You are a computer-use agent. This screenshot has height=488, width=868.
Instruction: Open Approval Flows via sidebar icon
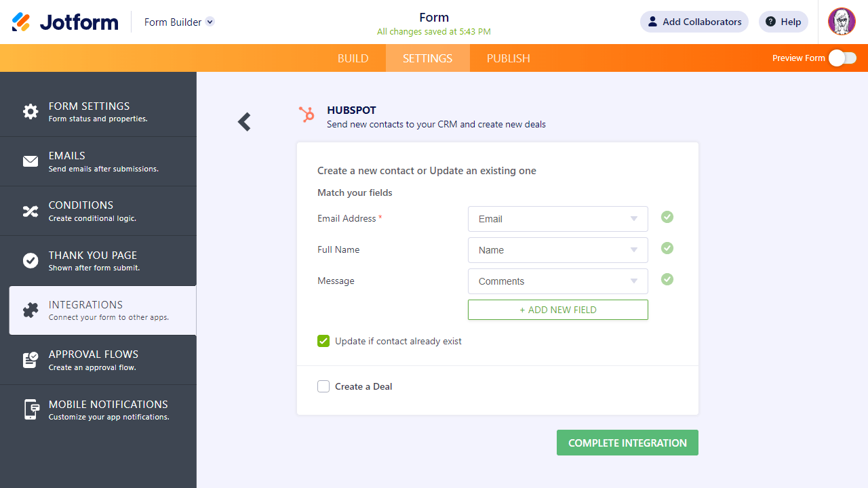pyautogui.click(x=30, y=360)
